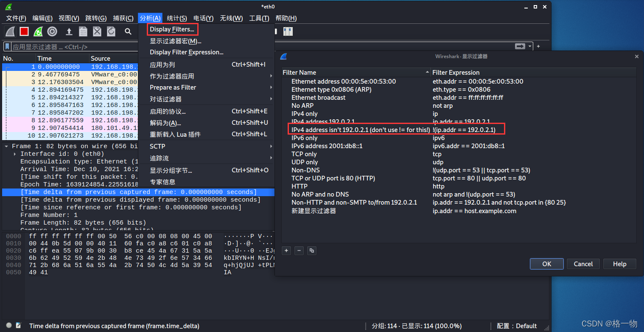
Task: Open the 统计(S) menu
Action: pyautogui.click(x=176, y=18)
